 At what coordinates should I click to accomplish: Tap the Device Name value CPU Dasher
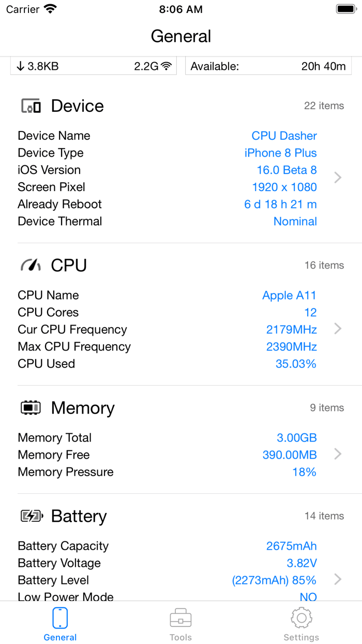[284, 135]
